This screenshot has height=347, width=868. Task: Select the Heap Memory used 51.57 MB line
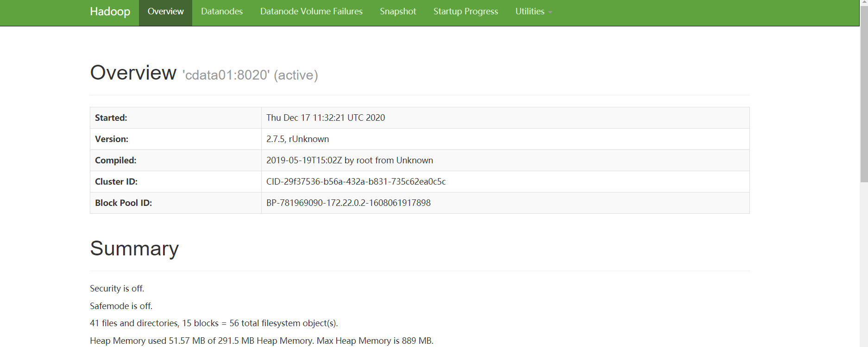click(262, 341)
